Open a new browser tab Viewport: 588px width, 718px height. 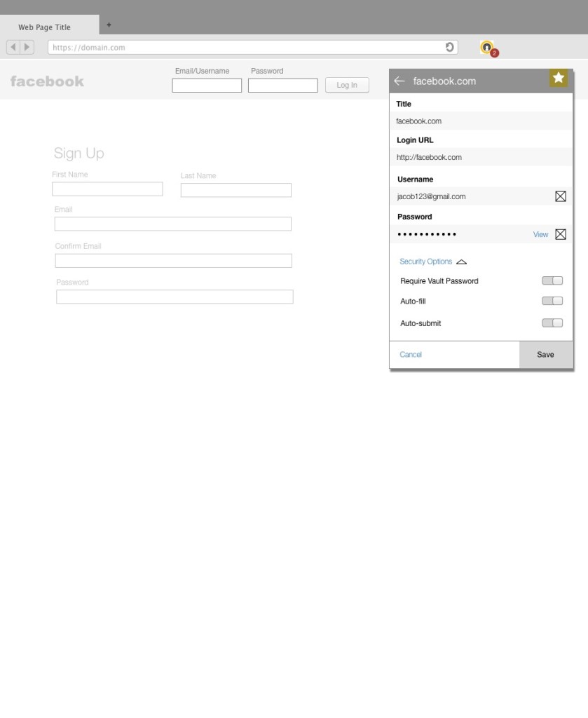pos(109,25)
